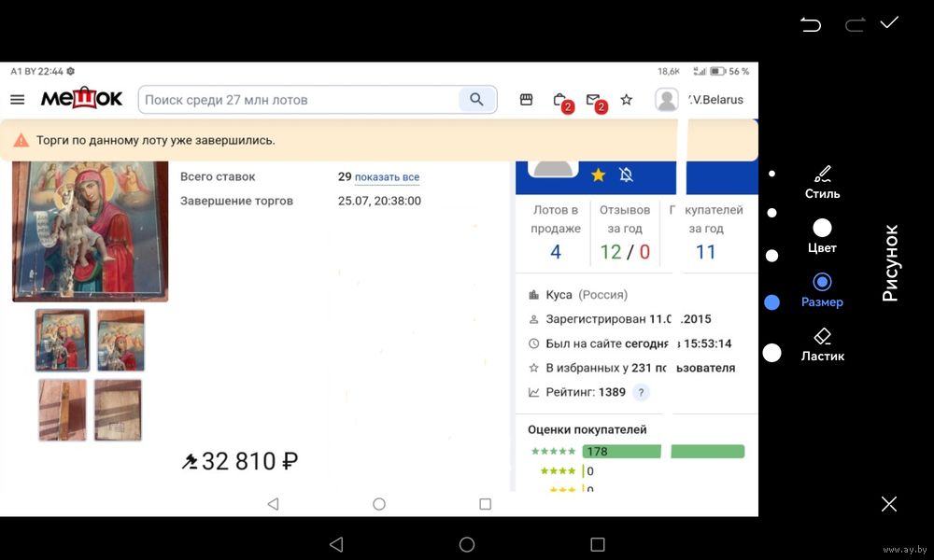Choose the medium brush size dot
934x560 pixels.
tap(772, 256)
